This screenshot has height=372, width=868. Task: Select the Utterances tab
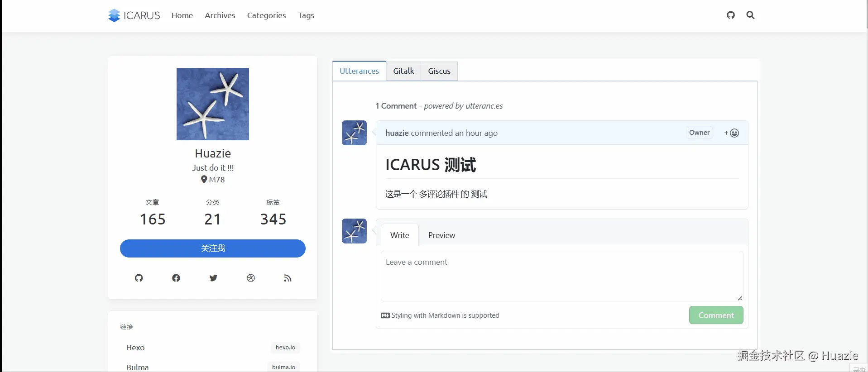tap(359, 71)
